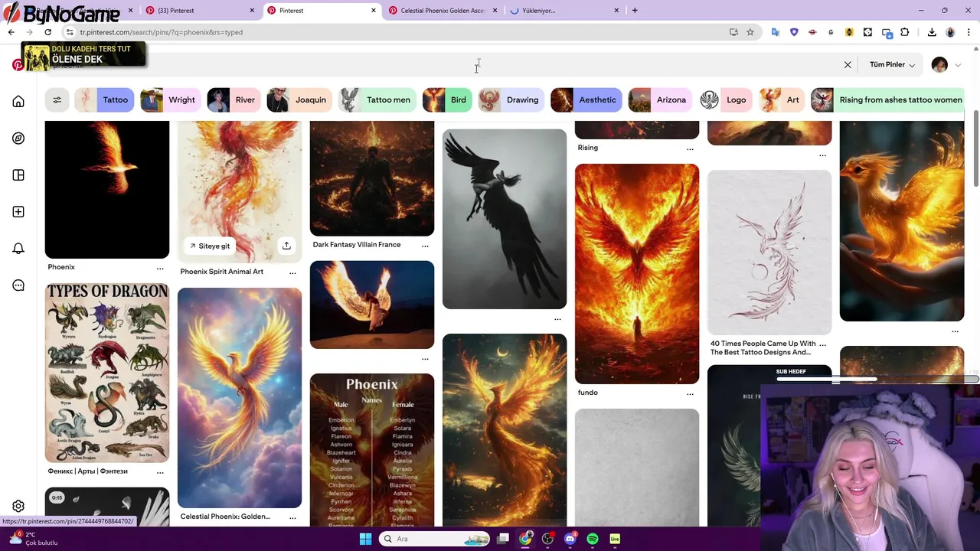The width and height of the screenshot is (980, 551).
Task: Go back in browser history
Action: coord(11,32)
